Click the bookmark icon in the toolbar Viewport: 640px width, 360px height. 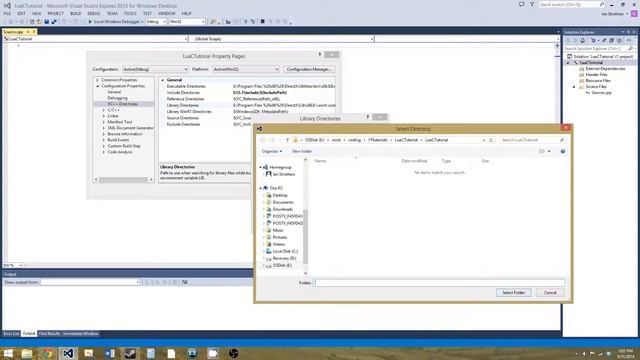262,22
